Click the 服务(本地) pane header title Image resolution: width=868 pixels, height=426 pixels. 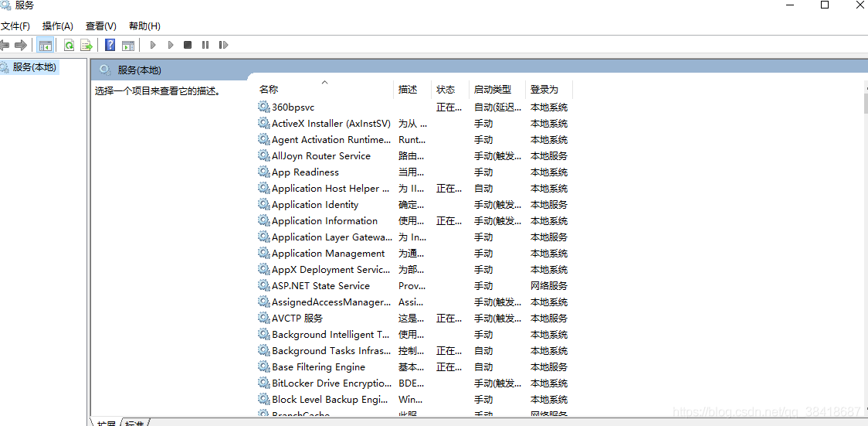(140, 70)
